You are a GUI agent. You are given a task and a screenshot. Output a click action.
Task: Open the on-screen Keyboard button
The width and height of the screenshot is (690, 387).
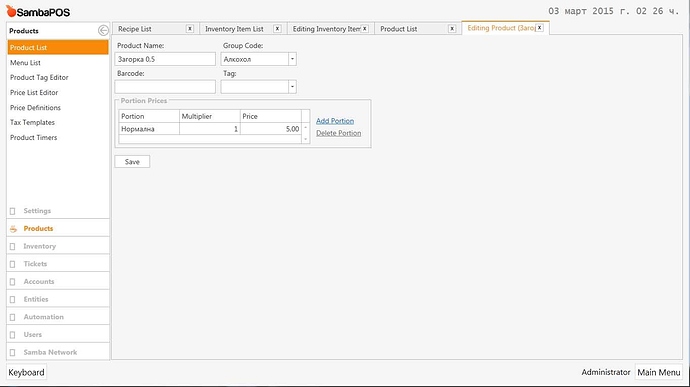pyautogui.click(x=26, y=372)
